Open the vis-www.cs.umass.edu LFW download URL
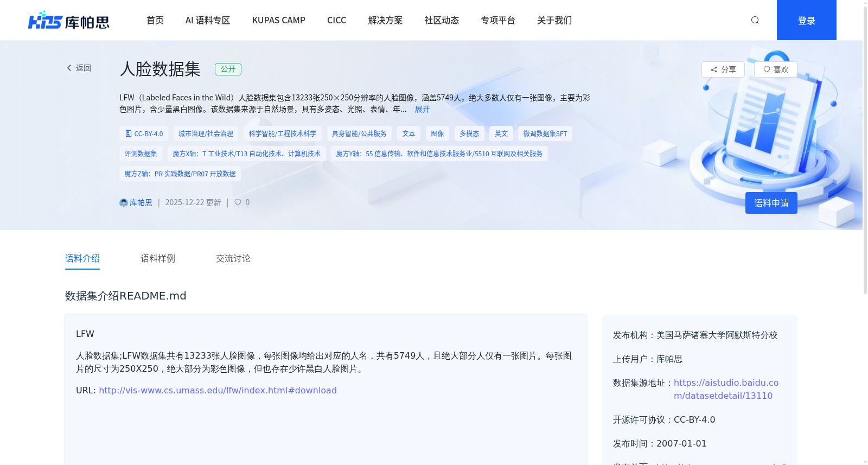The width and height of the screenshot is (868, 465). point(218,390)
